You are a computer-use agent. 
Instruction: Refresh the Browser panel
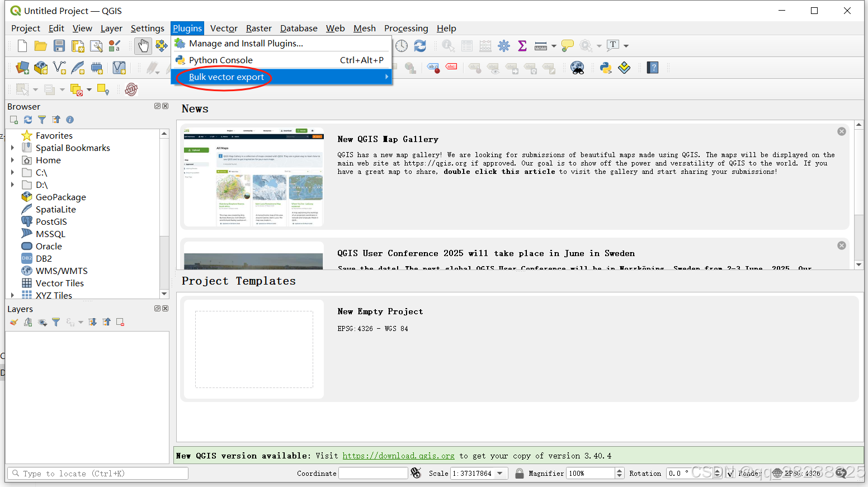coord(28,120)
